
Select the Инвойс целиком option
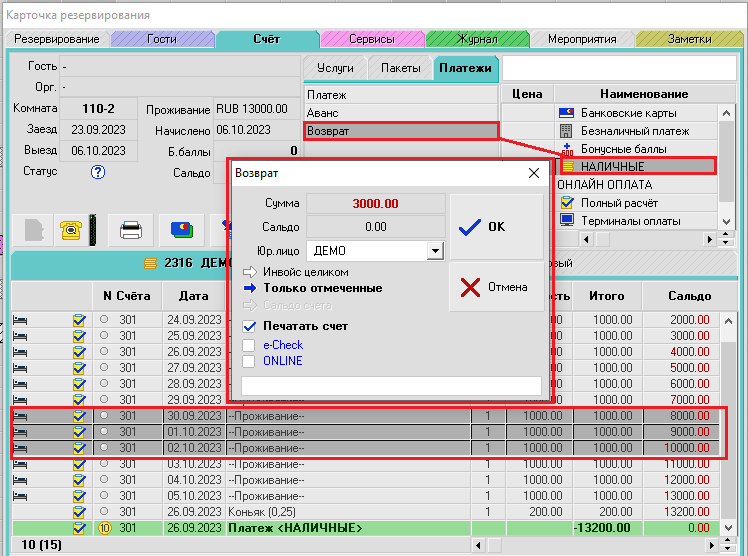(306, 272)
